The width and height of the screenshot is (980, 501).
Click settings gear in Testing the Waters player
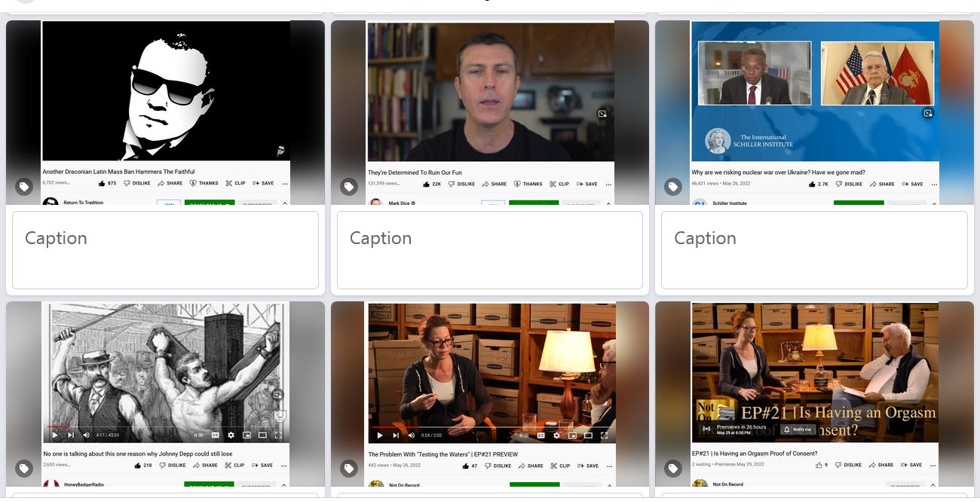556,435
